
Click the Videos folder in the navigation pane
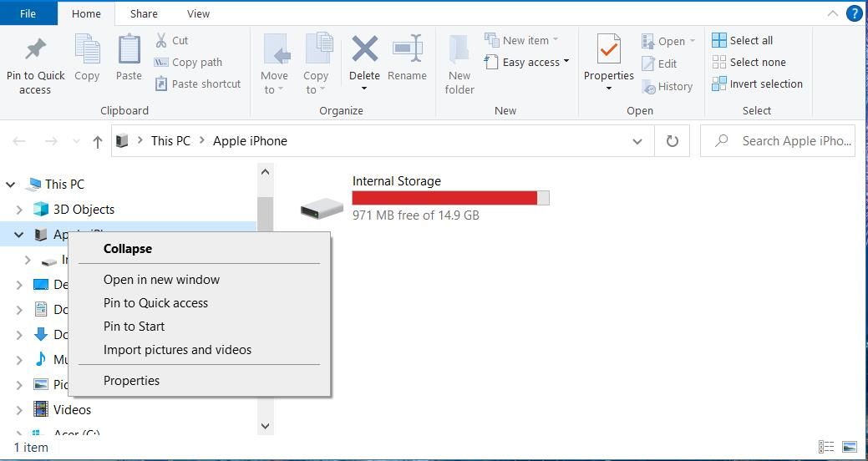click(x=72, y=409)
